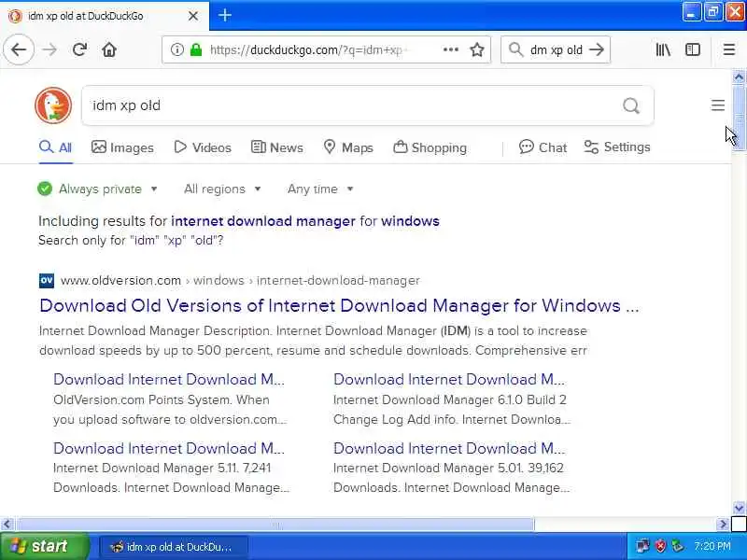Click the vertical scrollbar down arrow
The height and width of the screenshot is (560, 747).
point(739,508)
